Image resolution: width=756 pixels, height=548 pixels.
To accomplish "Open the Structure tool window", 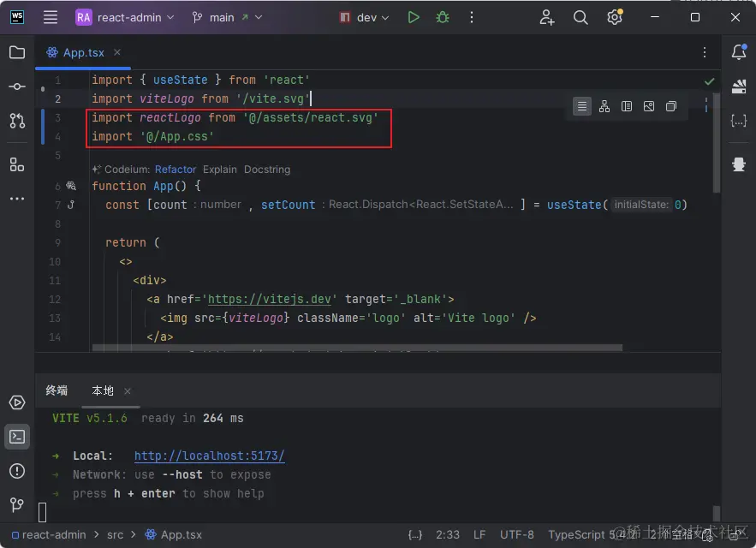I will point(17,164).
